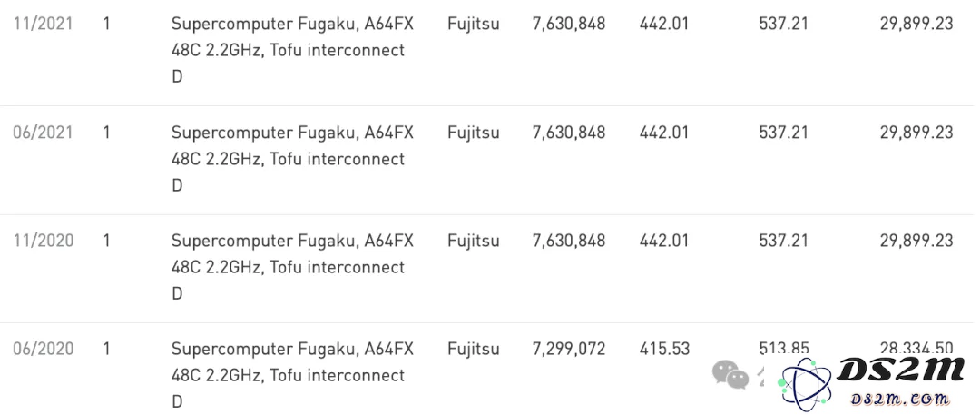The width and height of the screenshot is (980, 415).
Task: Click the 415.53 Rmax value
Action: pyautogui.click(x=664, y=349)
